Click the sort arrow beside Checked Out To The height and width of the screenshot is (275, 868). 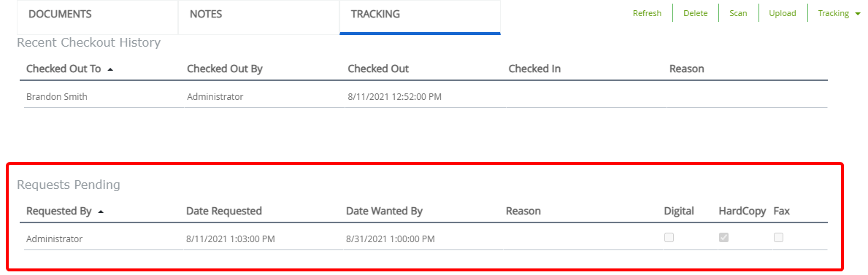coord(110,70)
